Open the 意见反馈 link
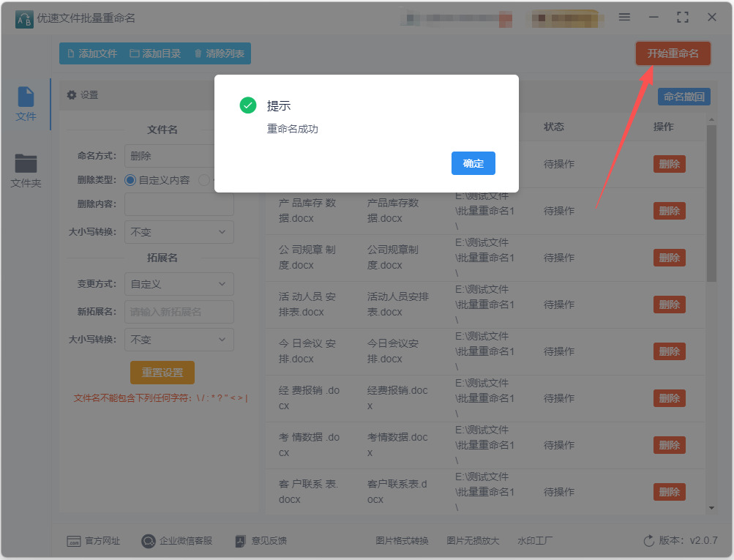734x560 pixels. click(x=261, y=541)
